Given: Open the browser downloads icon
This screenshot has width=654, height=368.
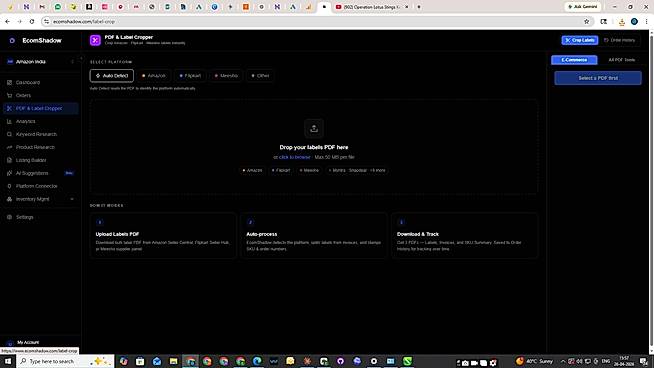Looking at the screenshot, I should [621, 22].
